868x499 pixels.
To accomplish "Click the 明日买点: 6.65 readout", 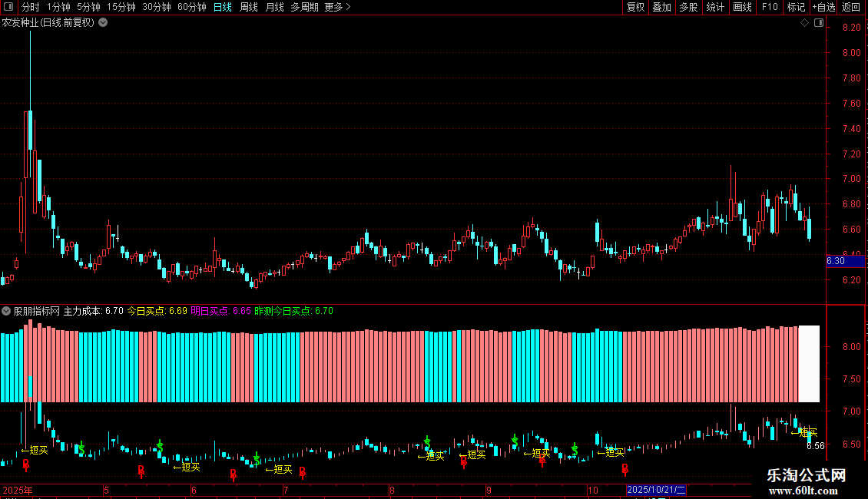I will (x=221, y=311).
